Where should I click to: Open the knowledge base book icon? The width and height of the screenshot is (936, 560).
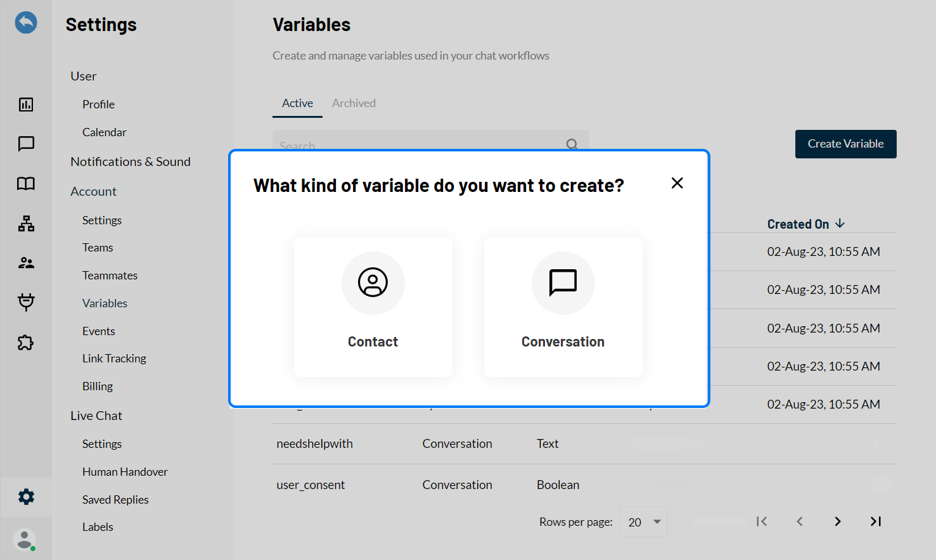pos(26,184)
